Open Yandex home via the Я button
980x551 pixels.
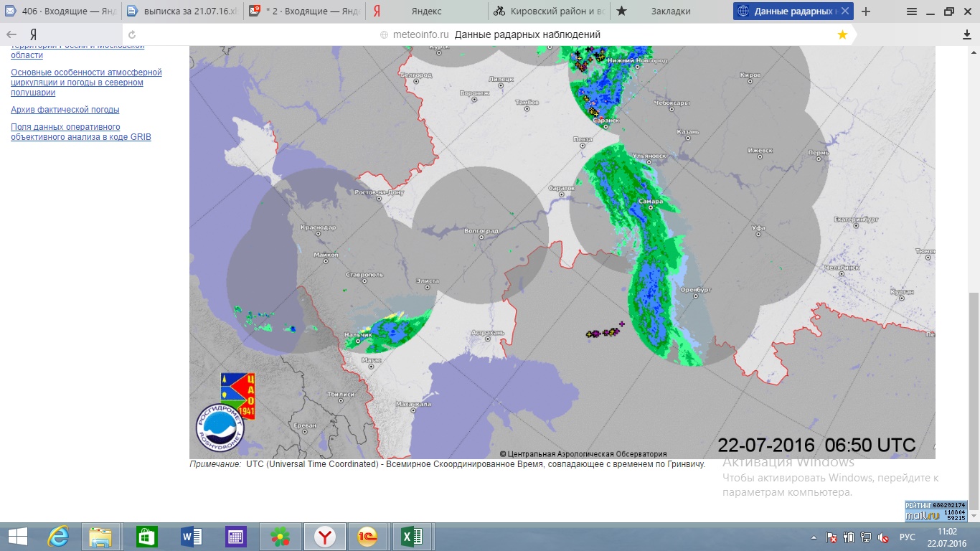33,34
